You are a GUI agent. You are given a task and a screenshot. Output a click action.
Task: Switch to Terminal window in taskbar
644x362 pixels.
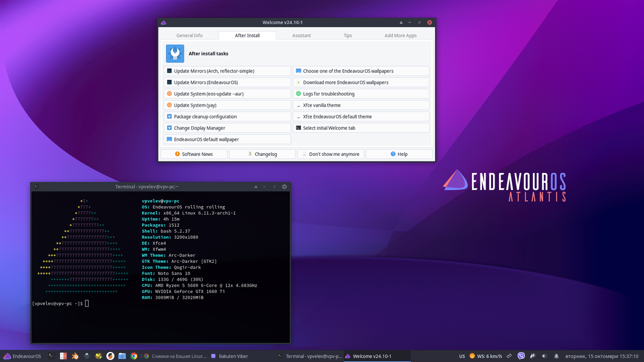click(x=310, y=356)
